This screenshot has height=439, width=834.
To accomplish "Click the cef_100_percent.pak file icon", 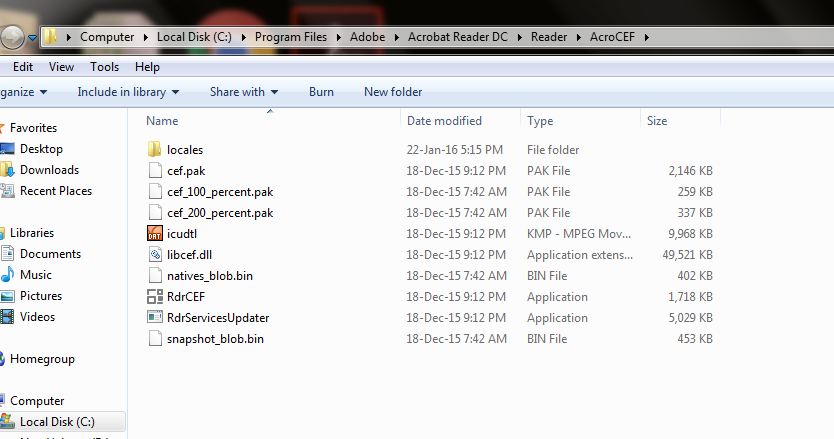I will point(155,192).
